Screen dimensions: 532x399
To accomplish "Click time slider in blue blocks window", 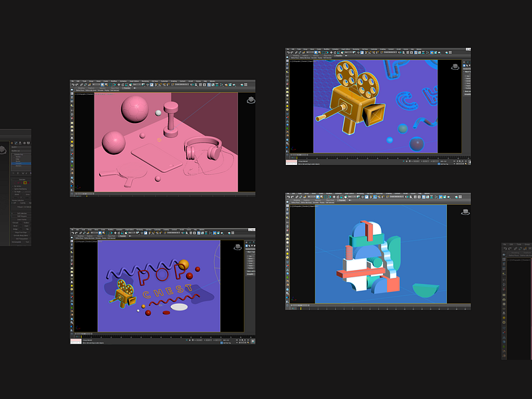I will point(301,305).
